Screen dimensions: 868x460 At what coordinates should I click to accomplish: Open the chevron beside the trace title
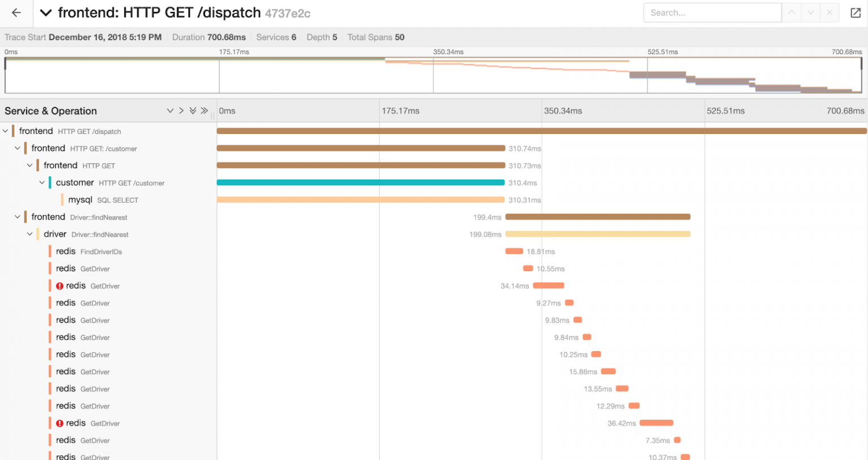tap(45, 12)
